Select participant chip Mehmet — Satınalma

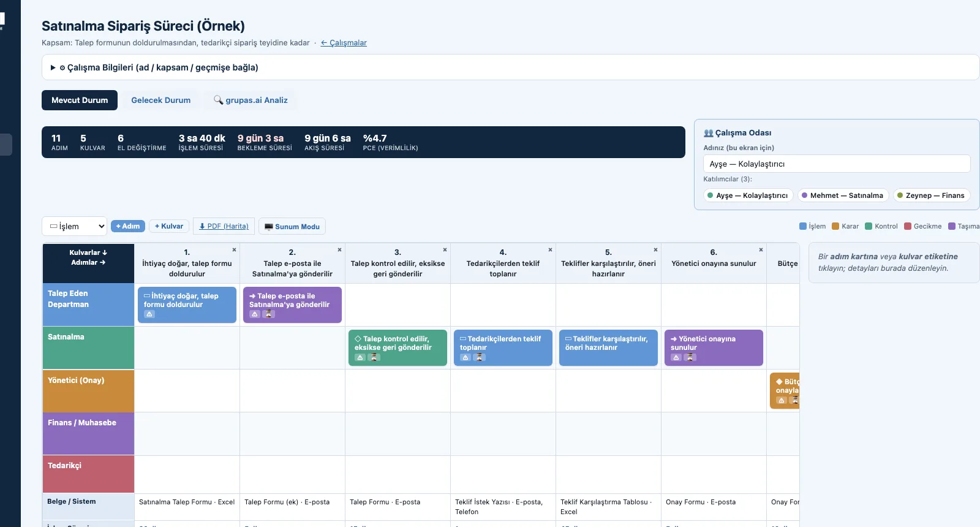[843, 195]
